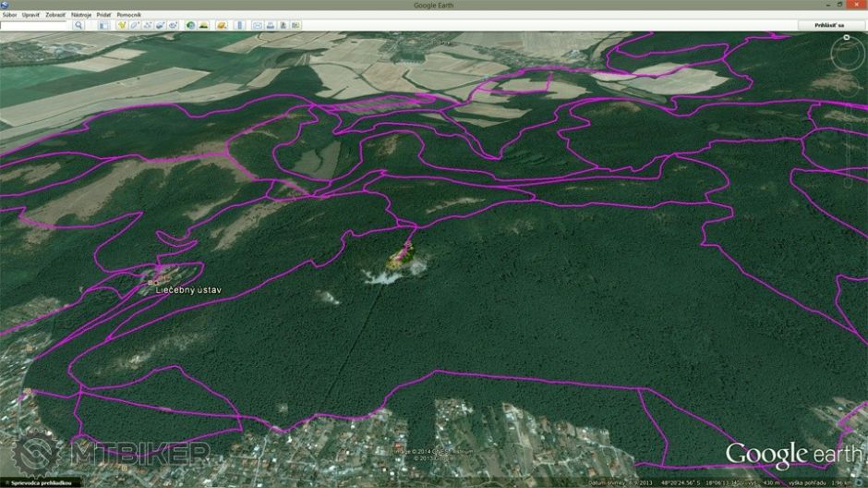Viewport: 868px width, 488px height.
Task: Open the Ruler measuring tool
Action: (239, 25)
